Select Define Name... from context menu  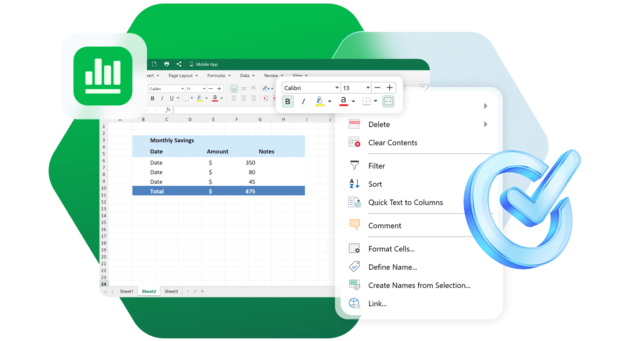[x=392, y=267]
